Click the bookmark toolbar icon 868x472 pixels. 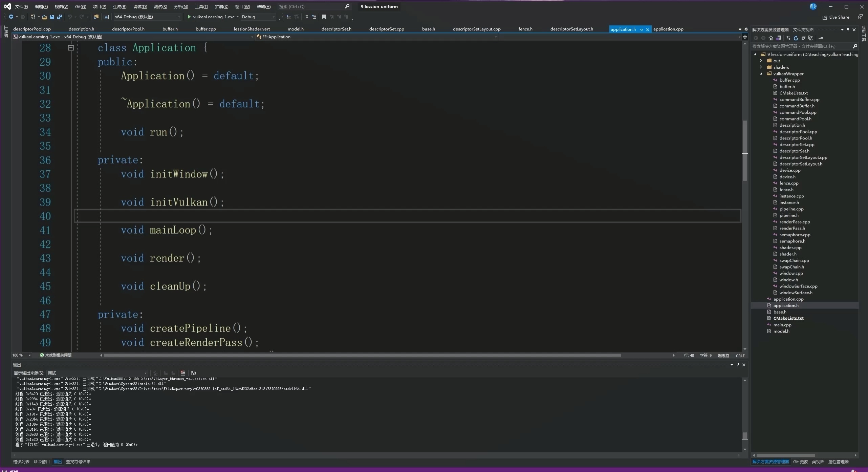pos(324,17)
